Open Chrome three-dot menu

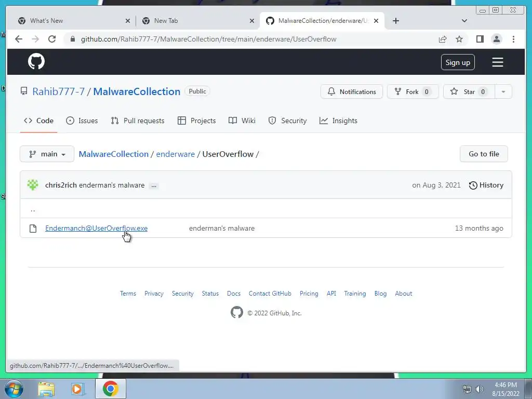click(513, 39)
